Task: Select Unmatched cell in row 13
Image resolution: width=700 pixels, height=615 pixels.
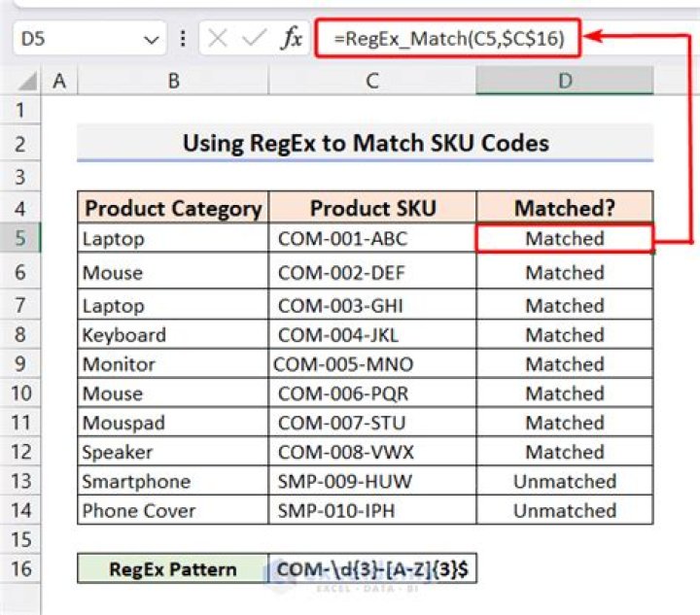Action: [565, 481]
